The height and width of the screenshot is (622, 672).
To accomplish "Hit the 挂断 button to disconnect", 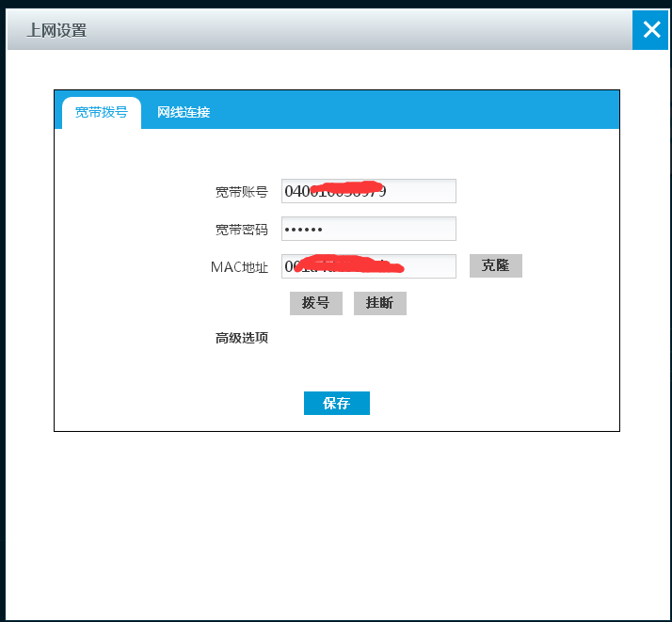I will tap(379, 303).
